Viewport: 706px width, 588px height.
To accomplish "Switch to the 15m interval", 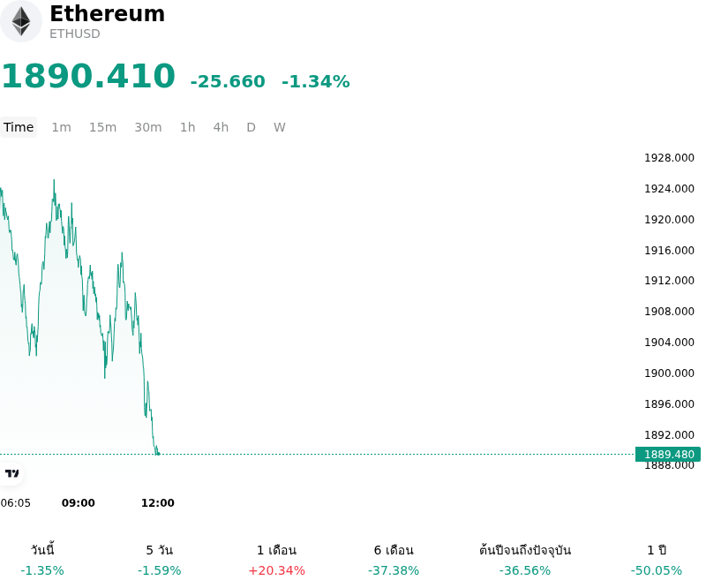I will [x=102, y=127].
